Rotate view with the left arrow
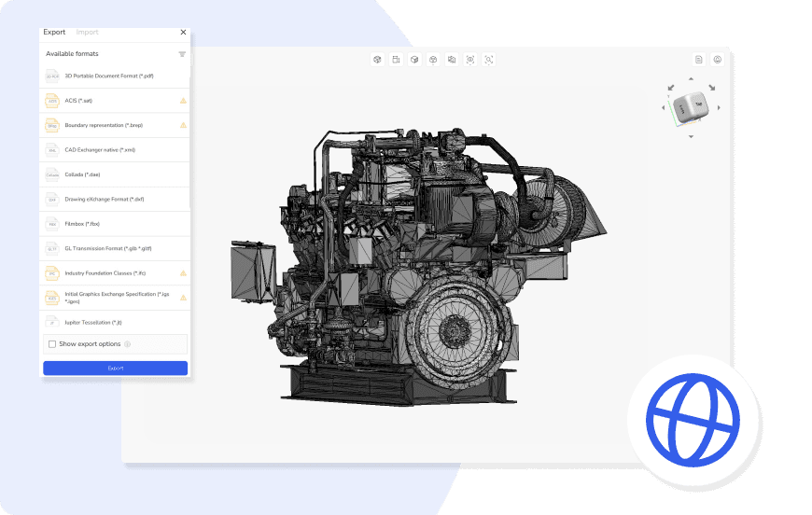The image size is (812, 515). point(664,107)
